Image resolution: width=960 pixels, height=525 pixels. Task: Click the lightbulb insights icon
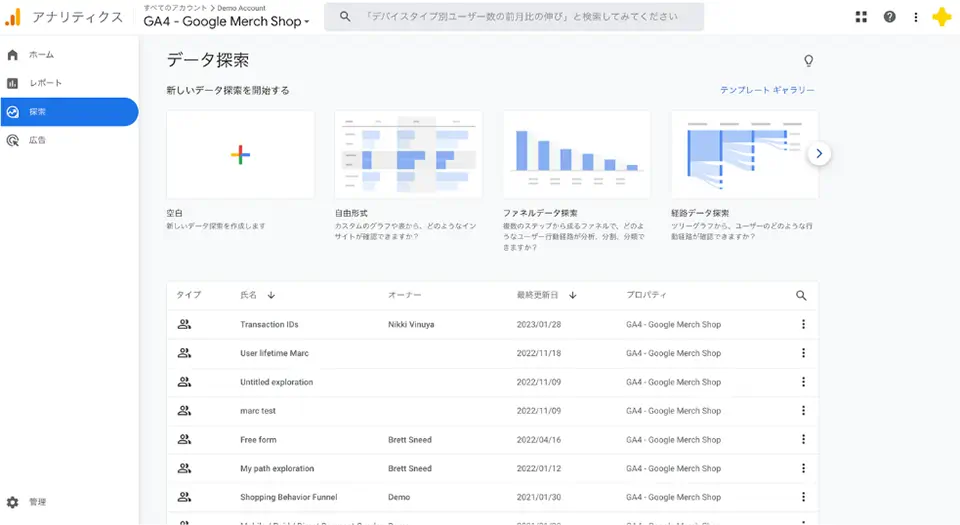[808, 61]
